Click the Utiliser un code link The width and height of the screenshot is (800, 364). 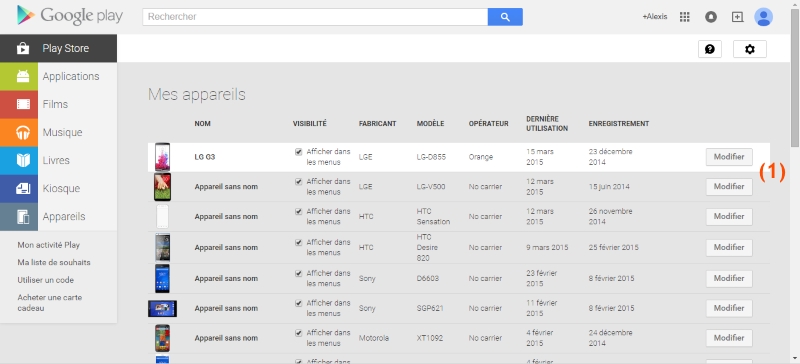pyautogui.click(x=45, y=280)
